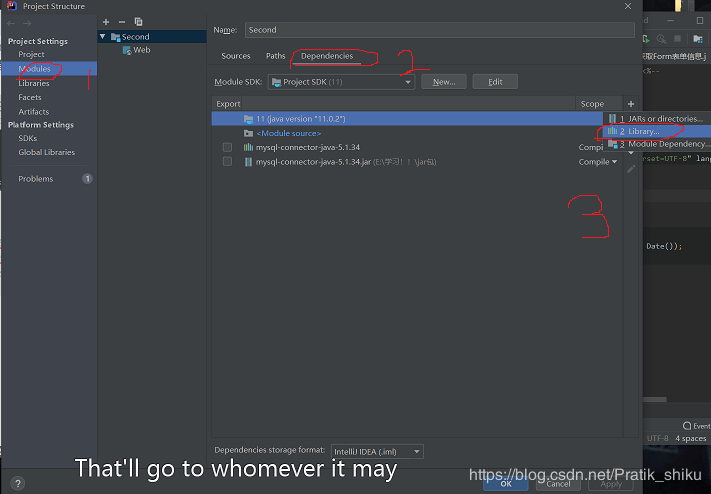Select Project in Project Settings
711x494 pixels.
31,54
